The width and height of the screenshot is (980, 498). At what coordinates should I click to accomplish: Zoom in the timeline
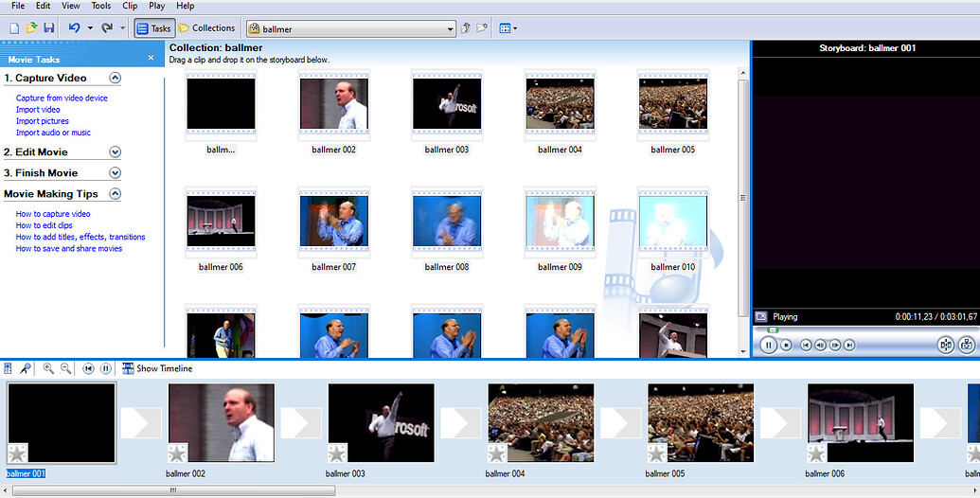(x=48, y=368)
